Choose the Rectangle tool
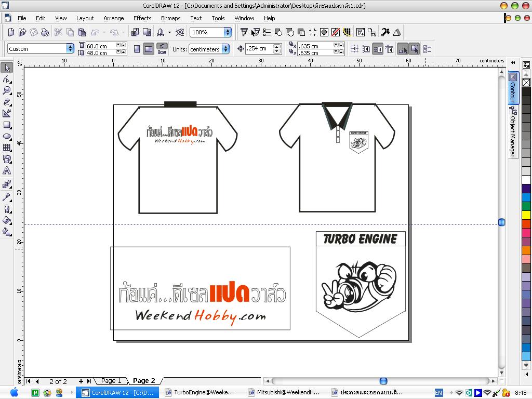This screenshot has height=399, width=532. coord(7,125)
